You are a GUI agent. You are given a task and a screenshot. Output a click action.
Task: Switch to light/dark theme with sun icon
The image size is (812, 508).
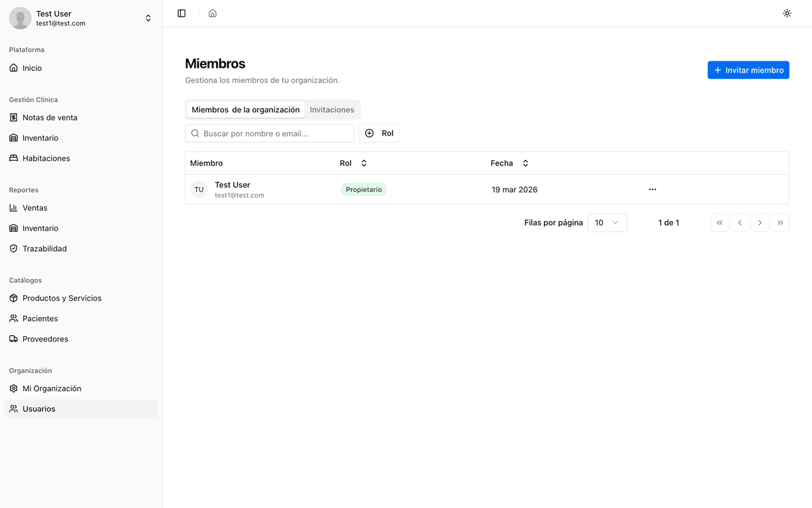click(x=787, y=13)
